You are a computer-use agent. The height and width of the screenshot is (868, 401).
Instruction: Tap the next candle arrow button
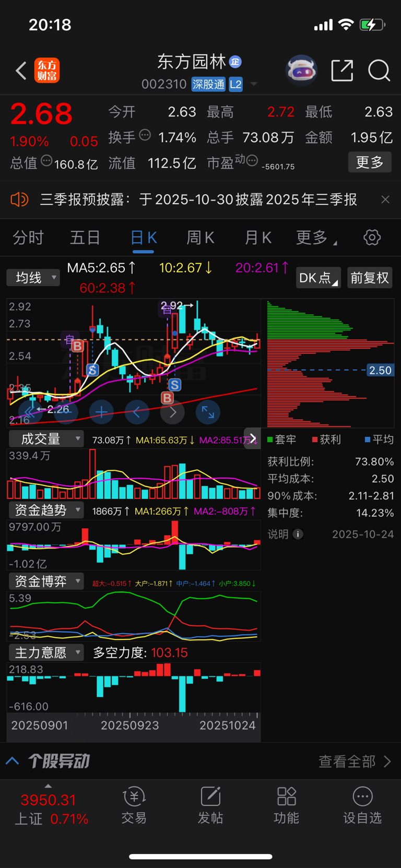pos(172,412)
